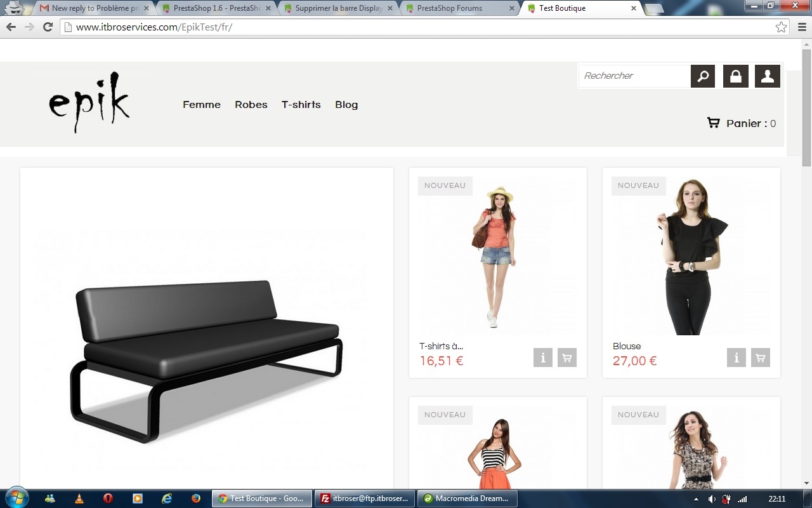812x508 pixels.
Task: Open the printed dress product image
Action: click(691, 447)
